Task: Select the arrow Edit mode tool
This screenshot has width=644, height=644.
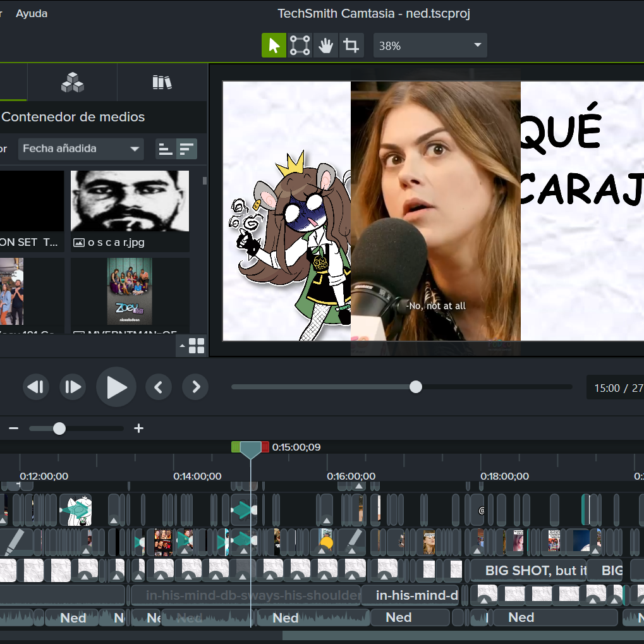Action: 274,46
